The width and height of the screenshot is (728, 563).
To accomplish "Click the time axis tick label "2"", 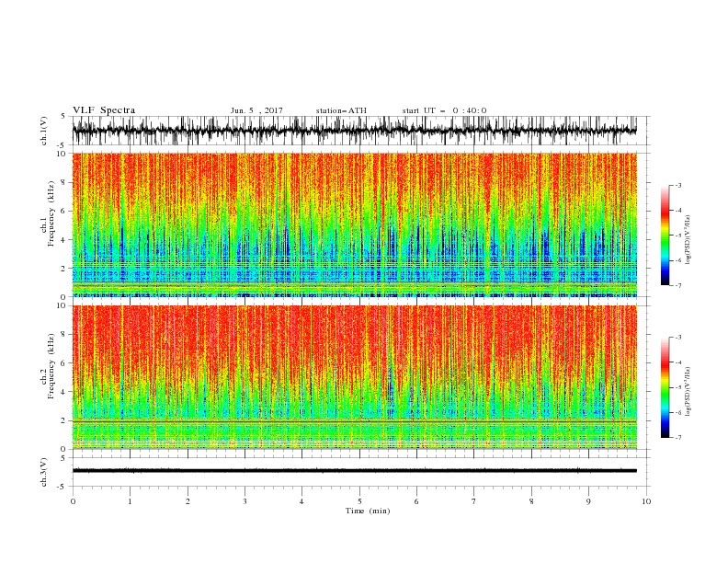I will click(188, 501).
